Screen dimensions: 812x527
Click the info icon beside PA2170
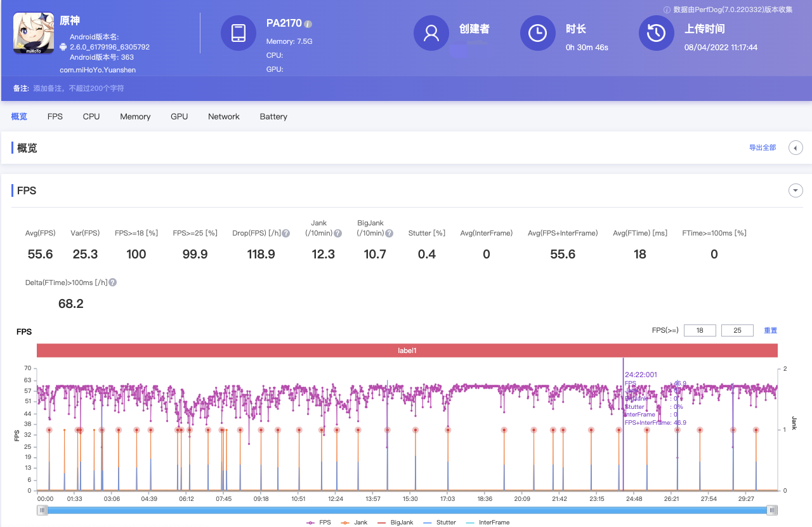coord(308,24)
